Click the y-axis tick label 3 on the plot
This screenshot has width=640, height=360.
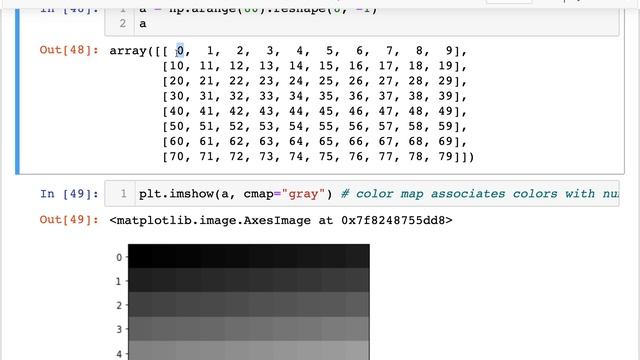(x=119, y=329)
